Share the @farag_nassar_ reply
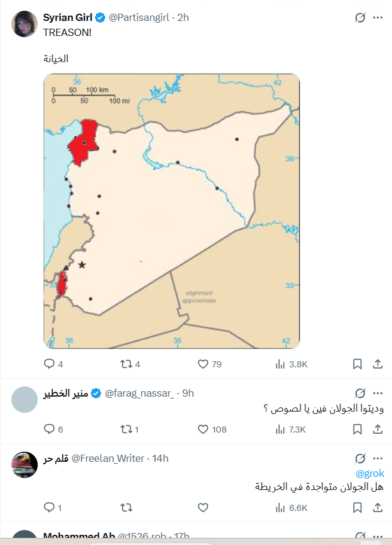This screenshot has width=392, height=545. 378,429
